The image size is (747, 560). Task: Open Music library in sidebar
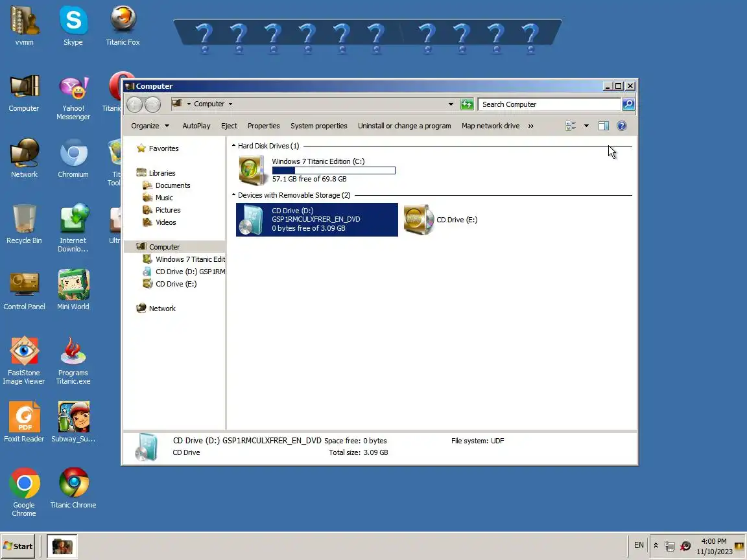tap(164, 198)
